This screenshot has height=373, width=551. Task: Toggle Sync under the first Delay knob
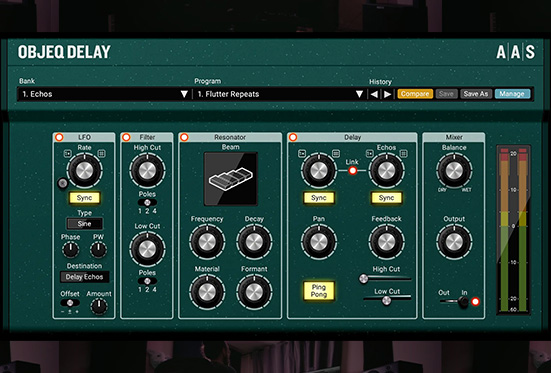point(319,198)
